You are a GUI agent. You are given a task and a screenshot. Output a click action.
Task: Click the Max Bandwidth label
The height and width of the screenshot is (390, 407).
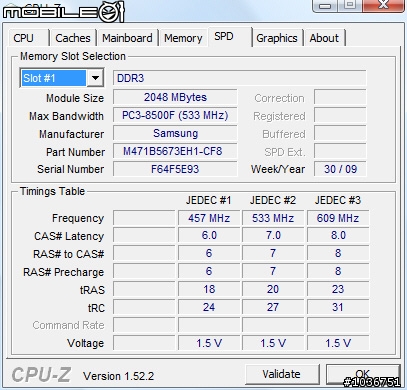point(66,116)
